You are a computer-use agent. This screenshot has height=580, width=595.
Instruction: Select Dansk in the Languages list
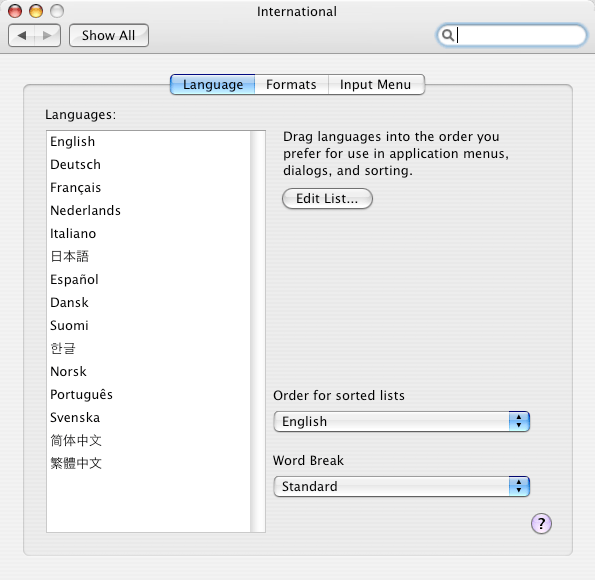click(148, 303)
